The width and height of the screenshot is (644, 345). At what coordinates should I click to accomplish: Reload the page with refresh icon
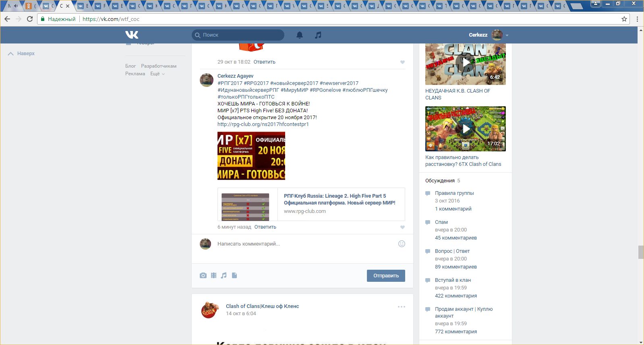[30, 19]
